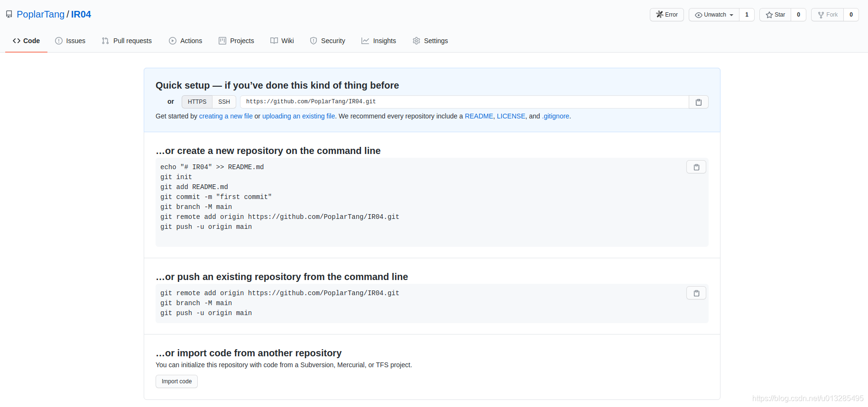Click the 'echo "# IR04" >> README.md' line

pyautogui.click(x=212, y=167)
